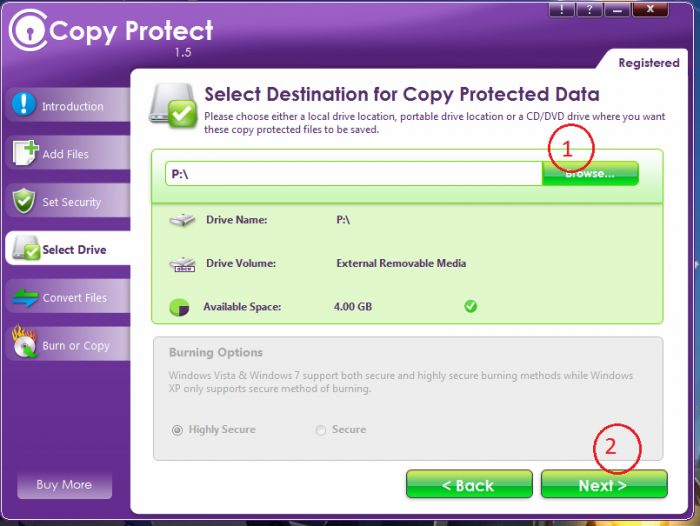Click the Available Space pie chart icon
700x526 pixels.
click(x=181, y=307)
